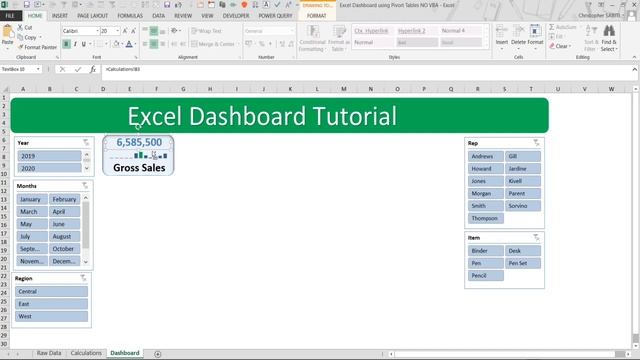Open Format as Table
This screenshot has height=360, width=640.
339,38
